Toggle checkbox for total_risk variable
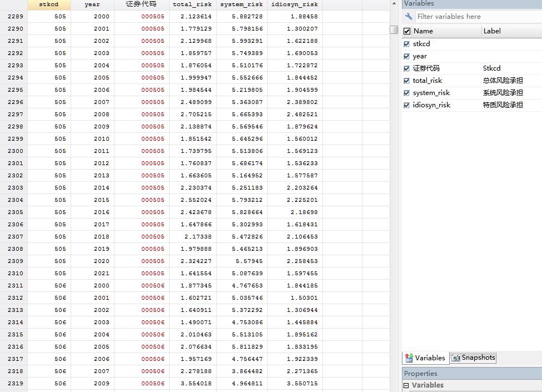The width and height of the screenshot is (542, 392). click(406, 81)
